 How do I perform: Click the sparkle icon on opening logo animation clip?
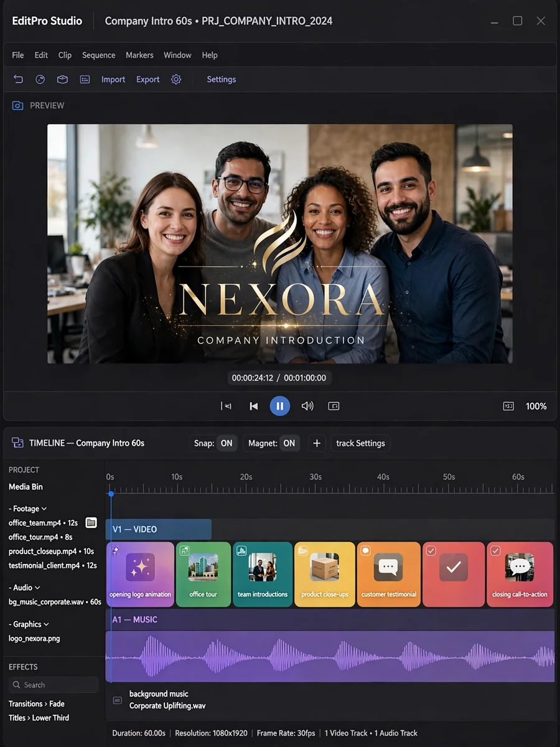coord(140,567)
